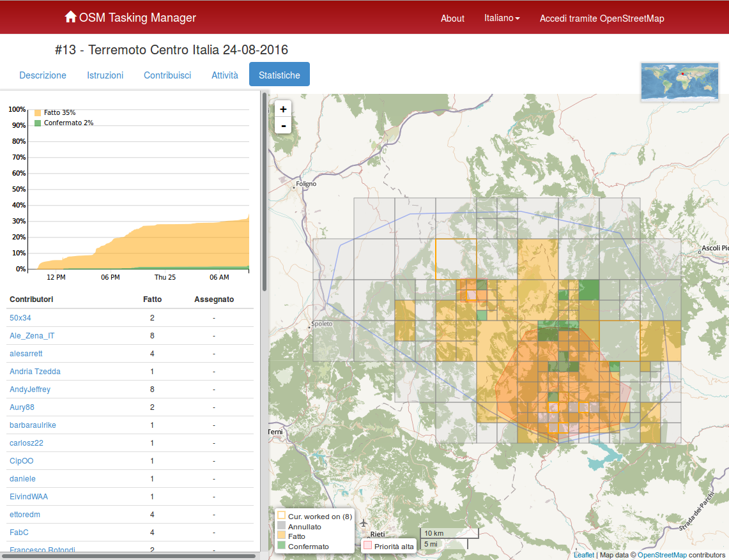This screenshot has height=560, width=729.
Task: Open contributor Ale_Zena_IT profile link
Action: pyautogui.click(x=32, y=335)
